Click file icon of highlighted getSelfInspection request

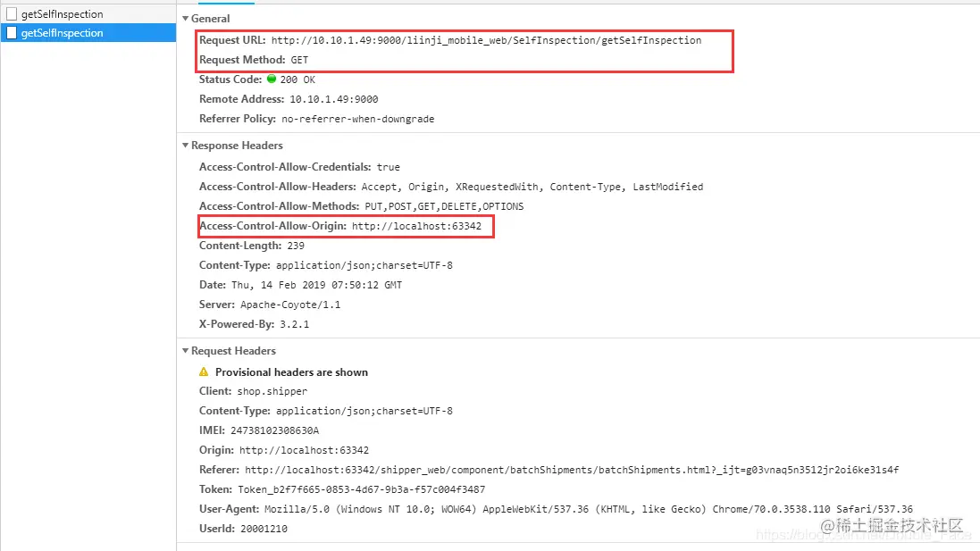pyautogui.click(x=12, y=32)
